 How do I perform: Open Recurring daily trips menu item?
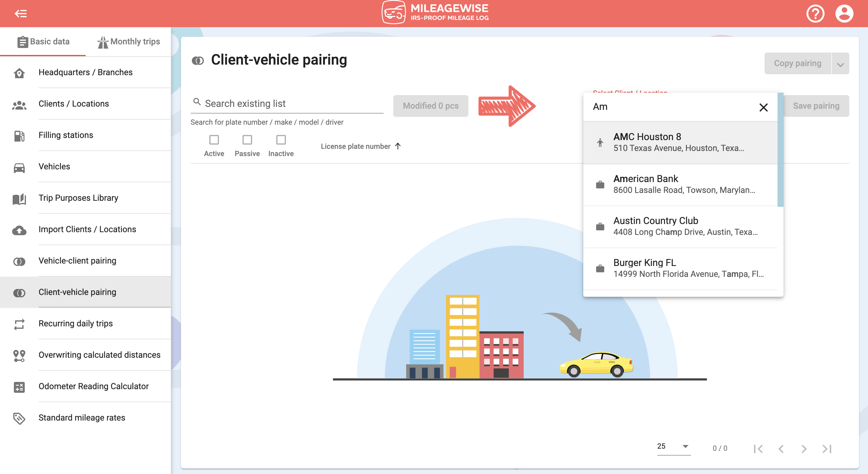click(85, 323)
